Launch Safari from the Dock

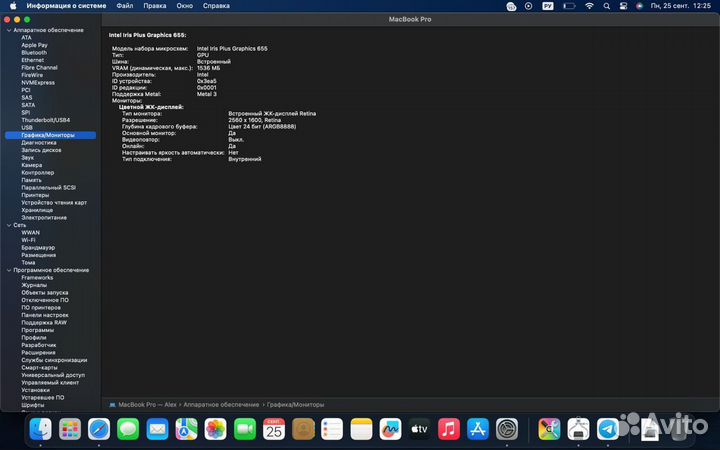tap(99, 429)
